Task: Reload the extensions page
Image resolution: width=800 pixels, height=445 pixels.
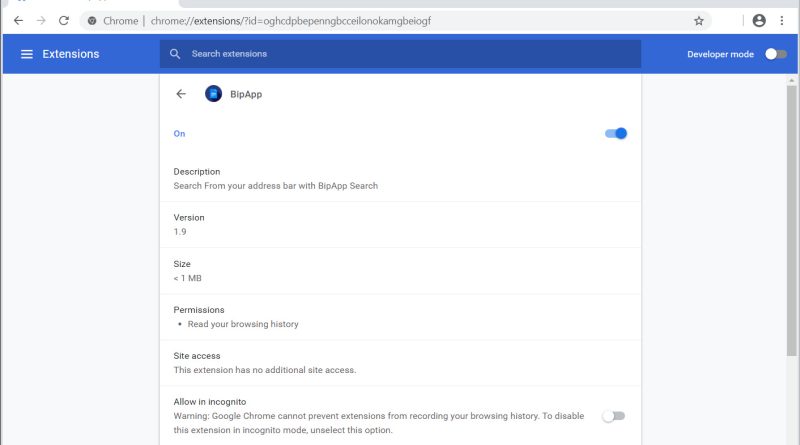Action: (x=64, y=20)
